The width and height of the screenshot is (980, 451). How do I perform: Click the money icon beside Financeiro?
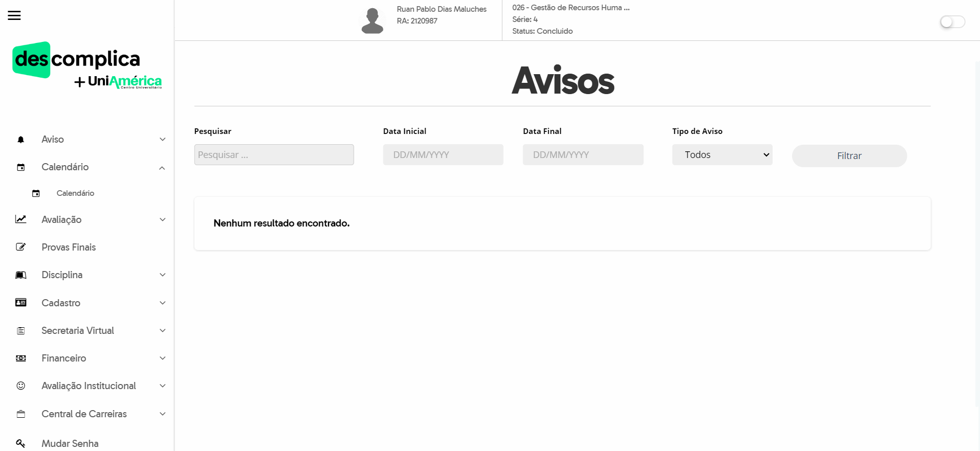[21, 358]
